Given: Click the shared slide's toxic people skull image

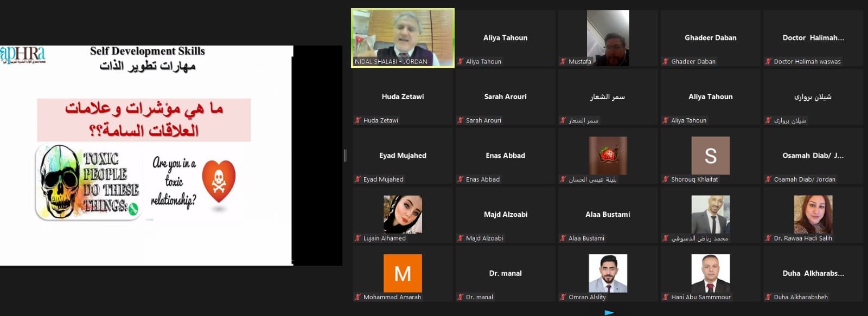Looking at the screenshot, I should 88,182.
